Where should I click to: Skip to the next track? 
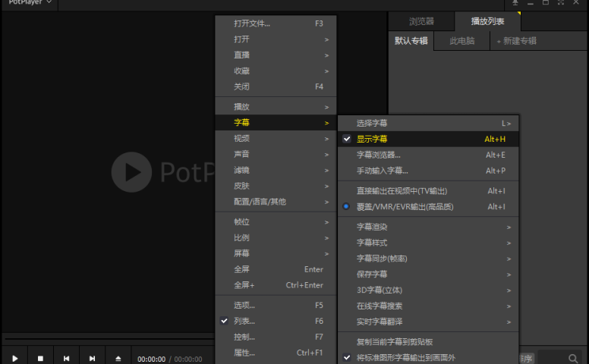click(x=92, y=359)
